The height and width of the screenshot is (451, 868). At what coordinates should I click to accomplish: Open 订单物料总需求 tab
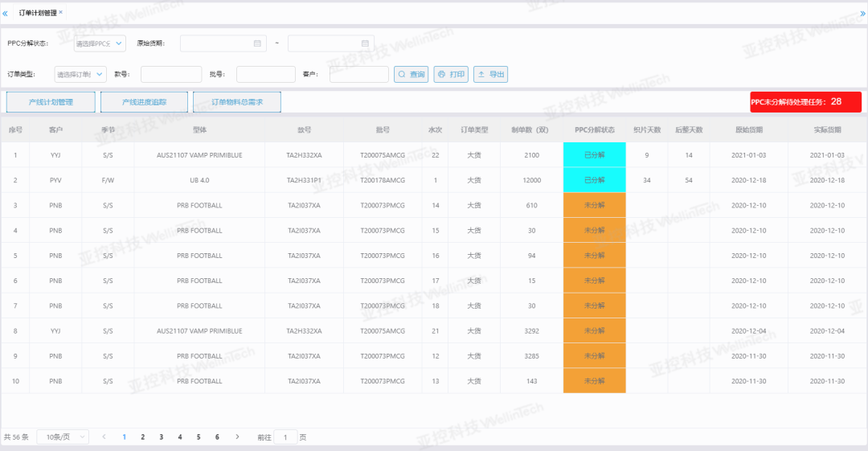click(x=237, y=102)
